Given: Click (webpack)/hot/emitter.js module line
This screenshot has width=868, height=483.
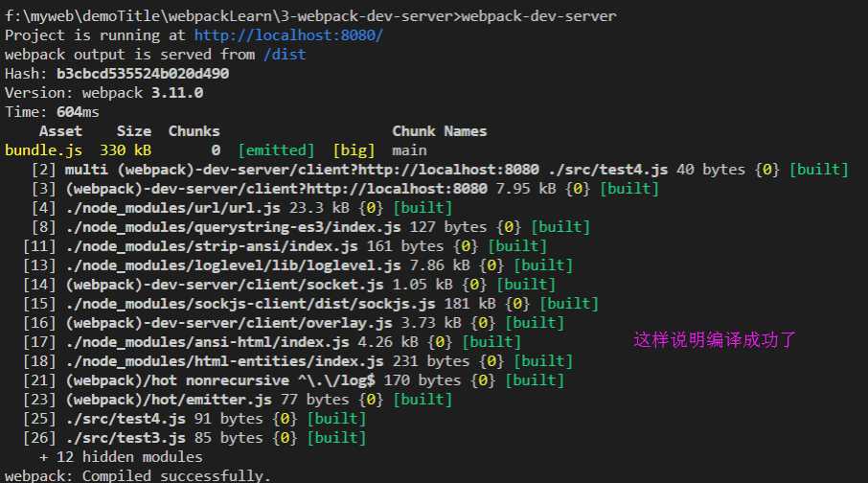Looking at the screenshot, I should click(x=237, y=400).
